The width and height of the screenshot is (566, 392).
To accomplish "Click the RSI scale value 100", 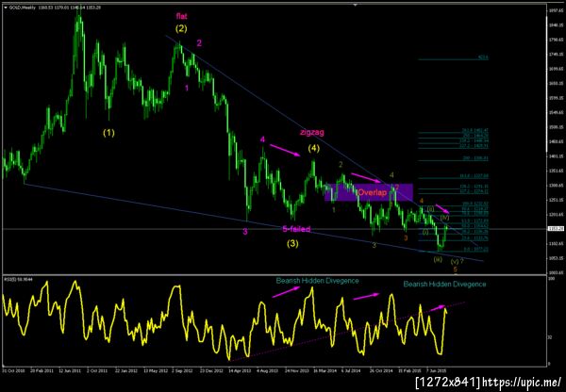I will coord(551,279).
